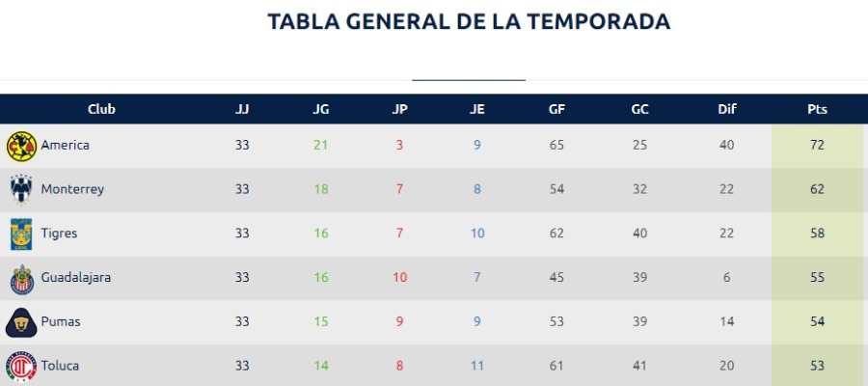Click the Guadalajara club crest icon
Image resolution: width=868 pixels, height=386 pixels.
point(21,278)
